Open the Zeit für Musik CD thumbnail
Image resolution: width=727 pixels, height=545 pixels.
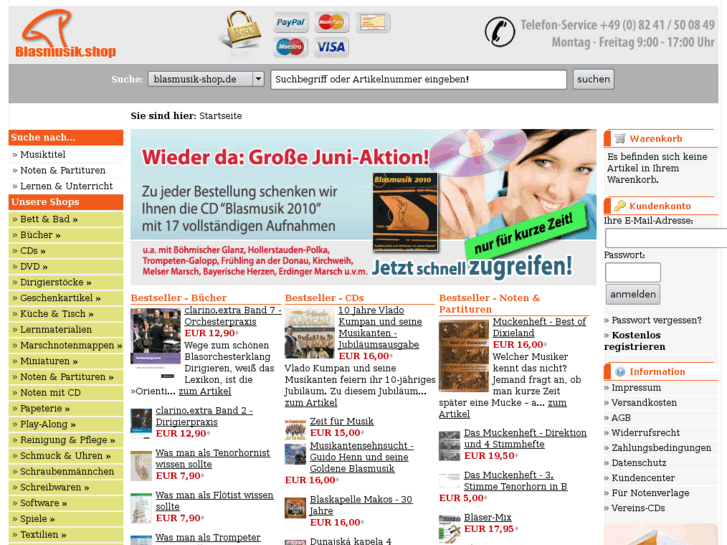(x=295, y=429)
